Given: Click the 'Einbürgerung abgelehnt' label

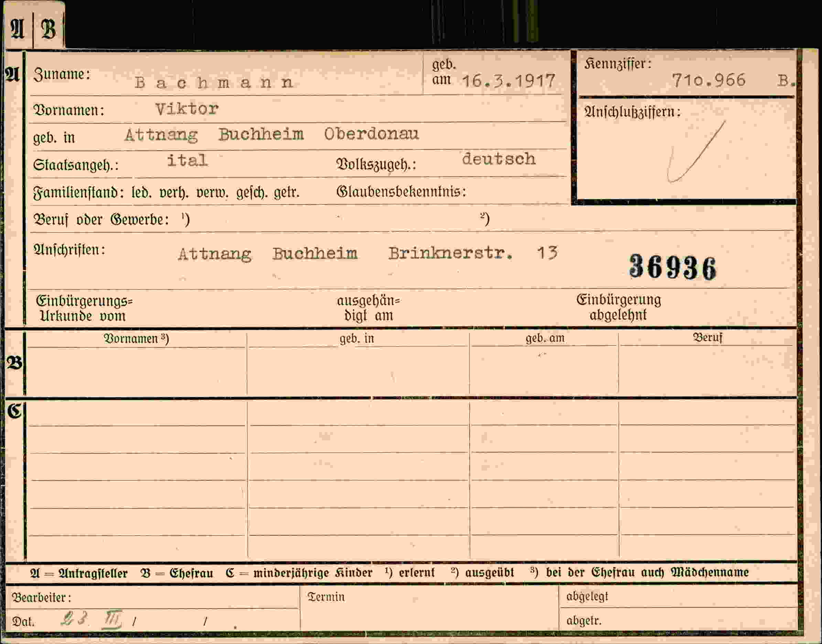Looking at the screenshot, I should pos(618,307).
